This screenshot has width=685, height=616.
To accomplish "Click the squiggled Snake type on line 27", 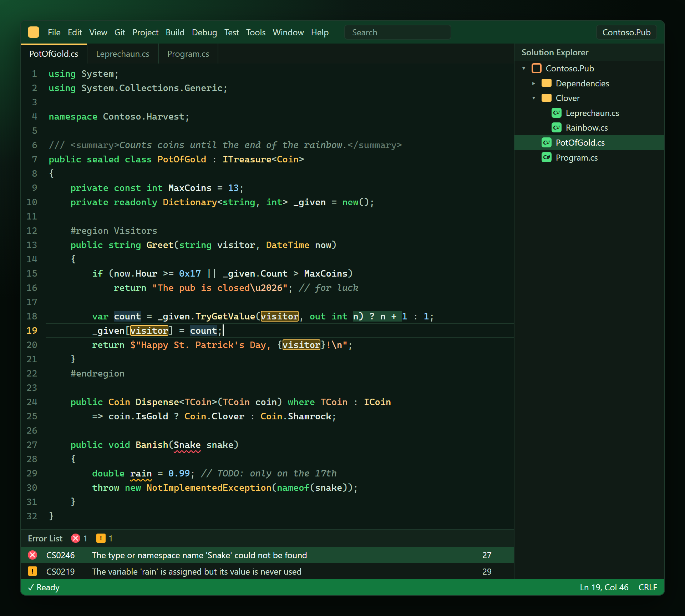I will (187, 445).
